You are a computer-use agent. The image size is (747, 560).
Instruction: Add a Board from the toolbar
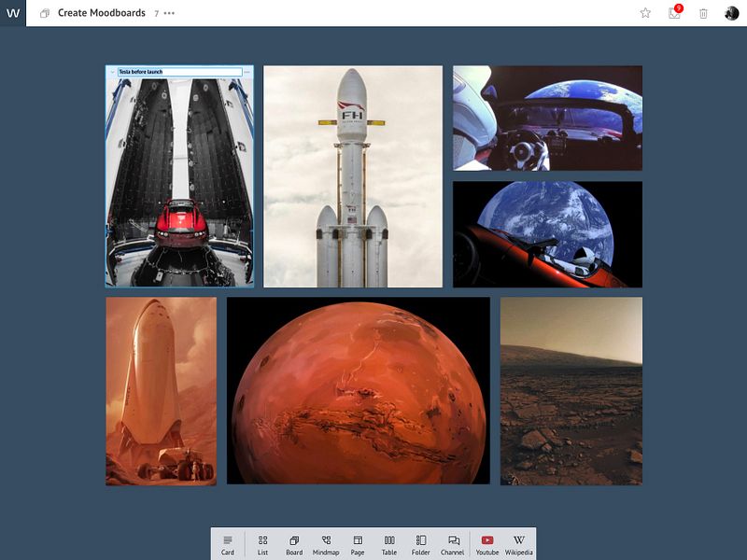[x=294, y=545]
